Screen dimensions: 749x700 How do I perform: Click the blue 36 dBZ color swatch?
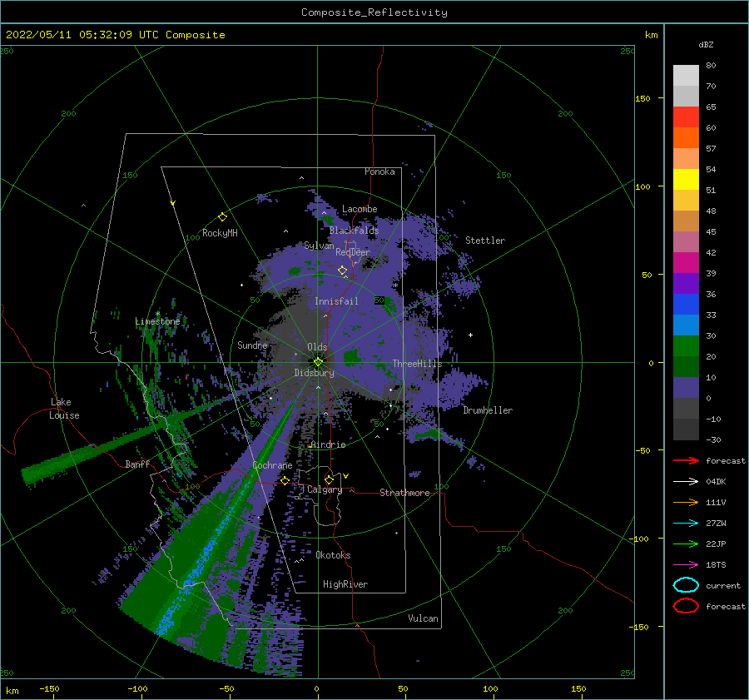point(686,305)
